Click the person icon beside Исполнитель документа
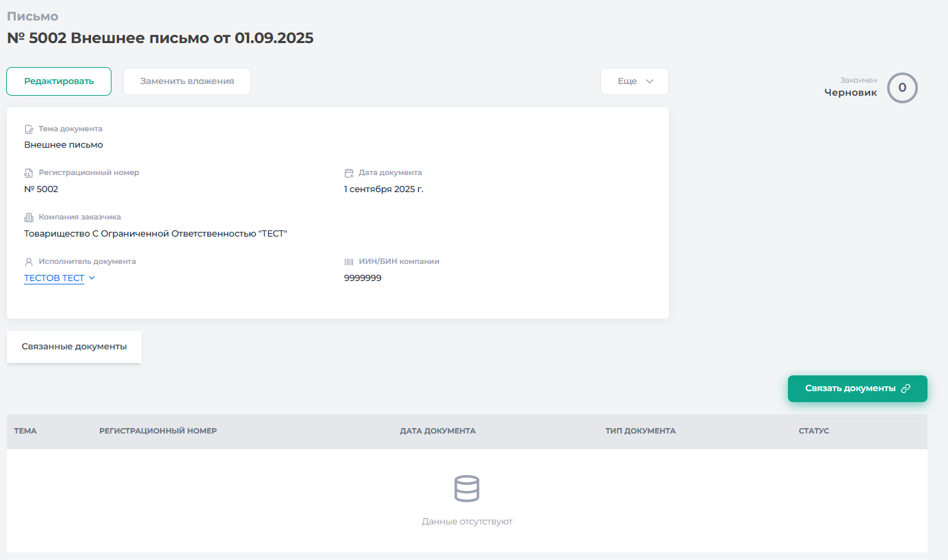This screenshot has height=560, width=948. [29, 262]
